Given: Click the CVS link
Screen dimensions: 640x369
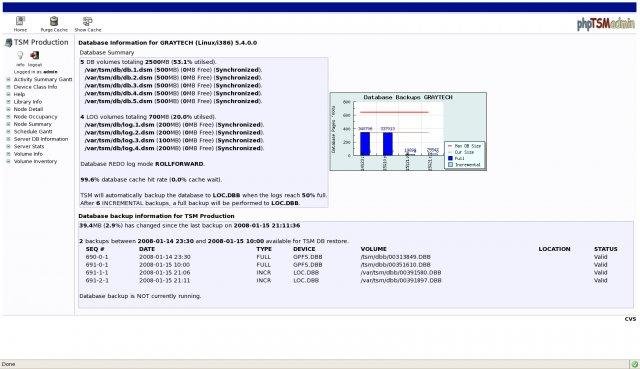Looking at the screenshot, I should coord(630,319).
